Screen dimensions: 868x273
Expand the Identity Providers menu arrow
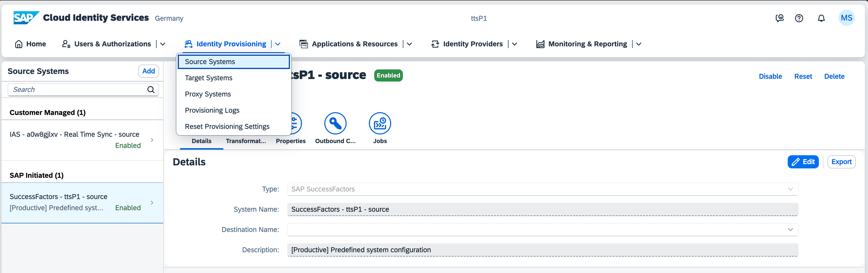tap(515, 44)
